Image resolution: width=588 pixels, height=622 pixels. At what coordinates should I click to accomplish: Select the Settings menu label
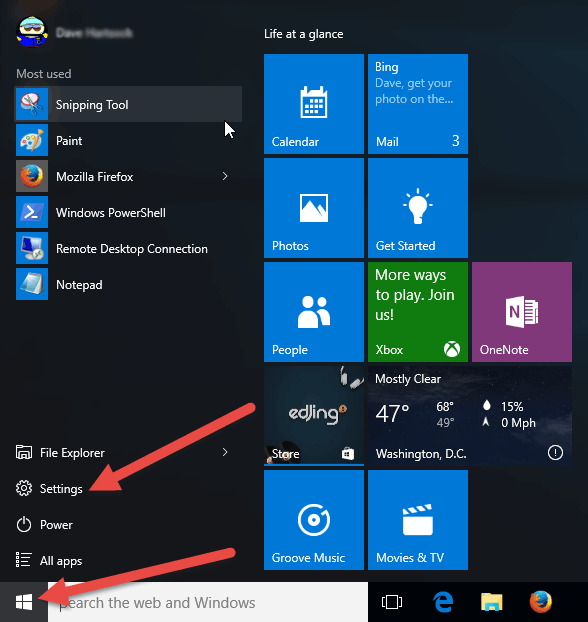coord(61,489)
